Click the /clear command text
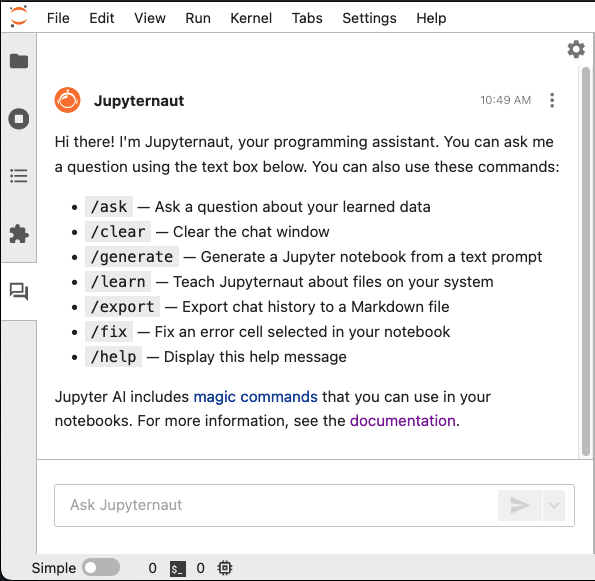Image resolution: width=595 pixels, height=581 pixels. [x=118, y=232]
